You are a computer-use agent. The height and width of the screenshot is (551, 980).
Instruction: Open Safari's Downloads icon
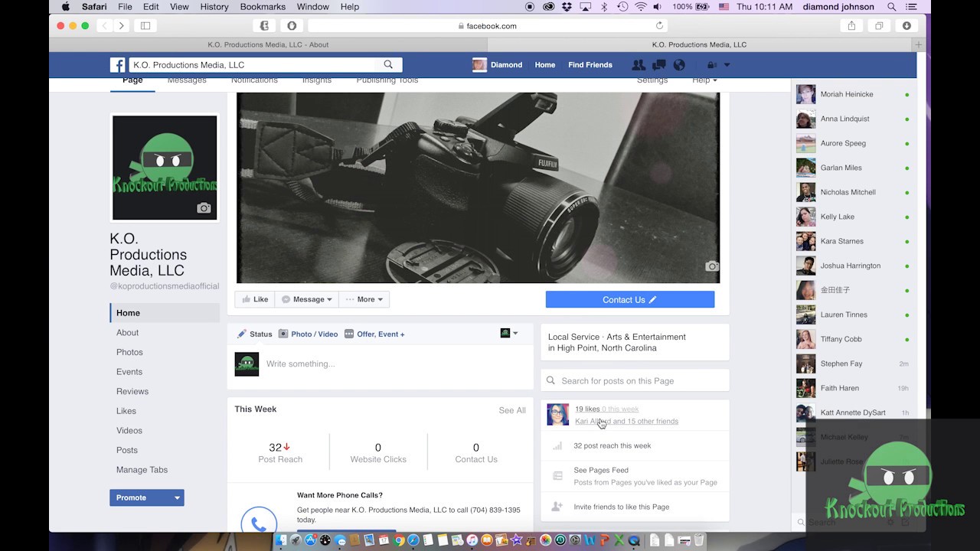click(x=906, y=25)
